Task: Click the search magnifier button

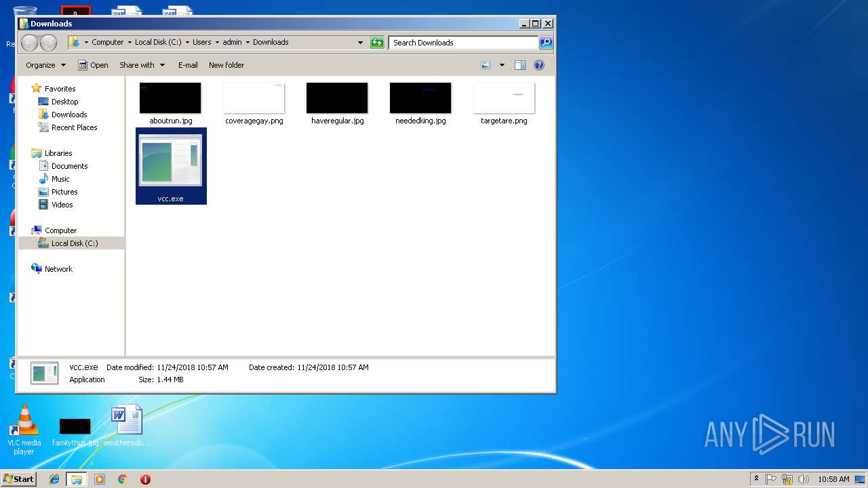Action: (546, 43)
